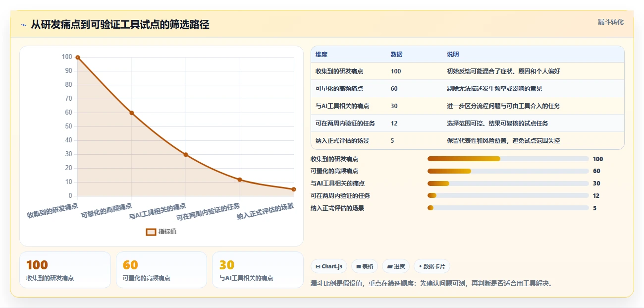Click the 数据卡片 tag chip
This screenshot has width=644, height=308.
tap(432, 266)
